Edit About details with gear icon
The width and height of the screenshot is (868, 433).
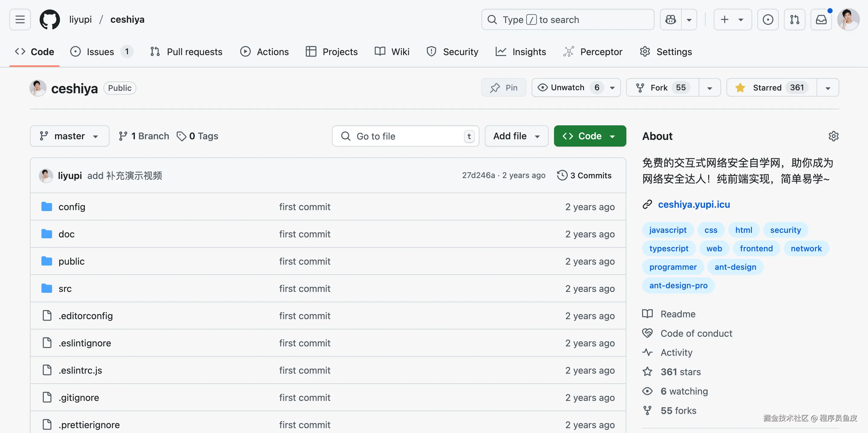(x=833, y=136)
